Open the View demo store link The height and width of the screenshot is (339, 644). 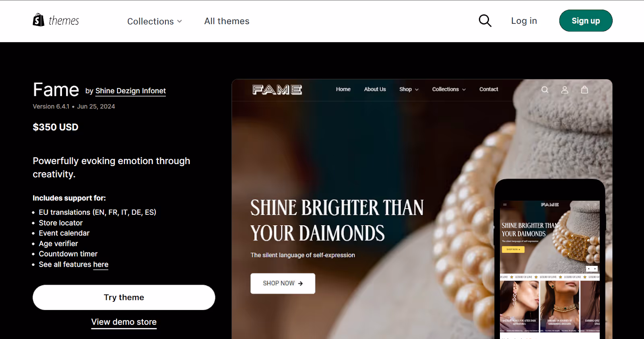[x=124, y=322]
